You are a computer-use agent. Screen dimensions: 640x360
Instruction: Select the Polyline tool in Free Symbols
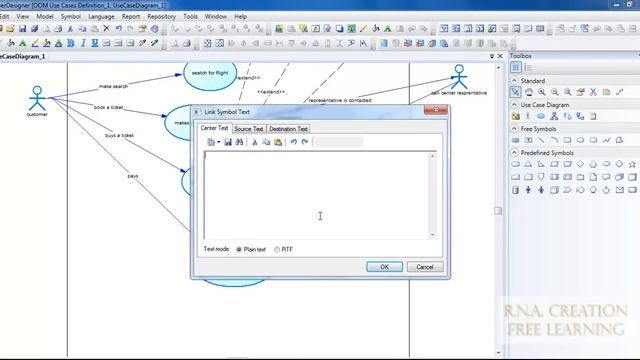click(x=607, y=140)
